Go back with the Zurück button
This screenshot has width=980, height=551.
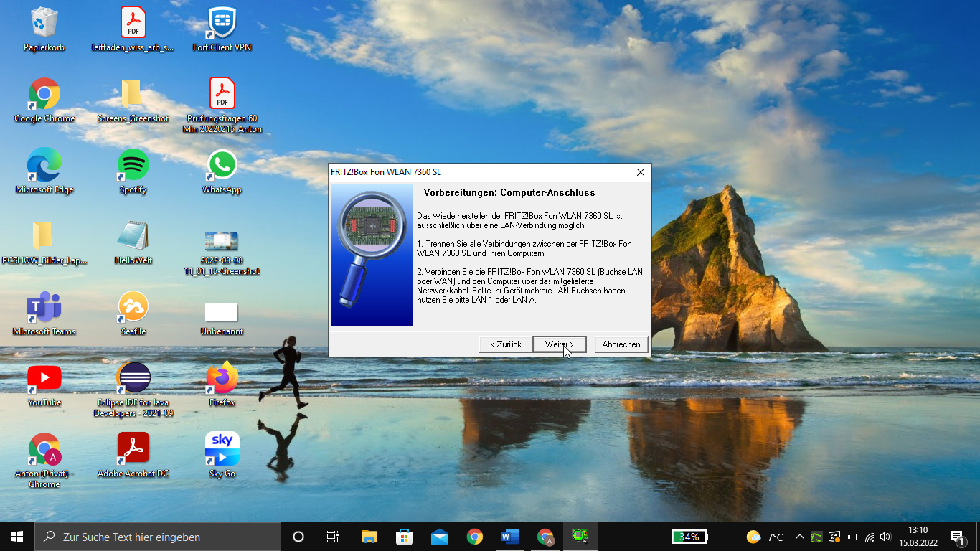506,344
